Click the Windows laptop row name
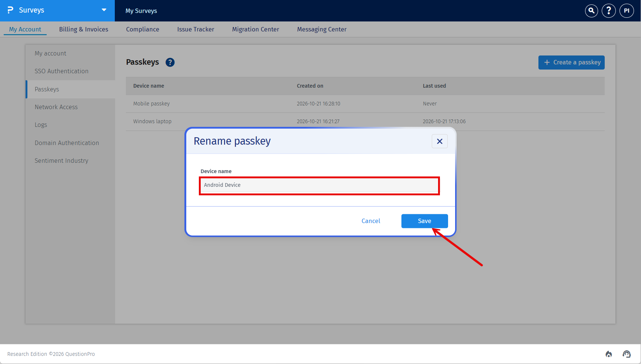Image resolution: width=641 pixels, height=364 pixels. pos(152,121)
